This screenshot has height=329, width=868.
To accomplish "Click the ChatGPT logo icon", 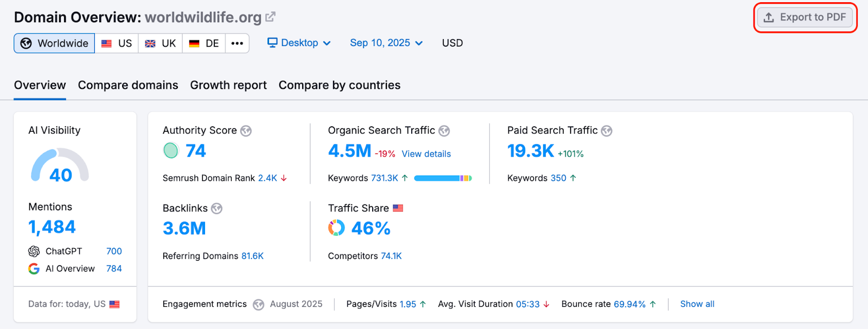I will 34,251.
